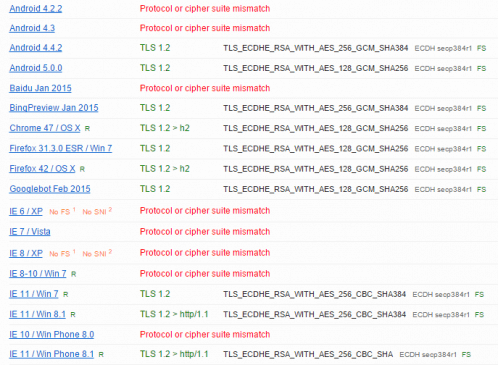
Task: Click 'TLS 1.2 > h2' in Chrome 47 row
Action: pos(165,128)
